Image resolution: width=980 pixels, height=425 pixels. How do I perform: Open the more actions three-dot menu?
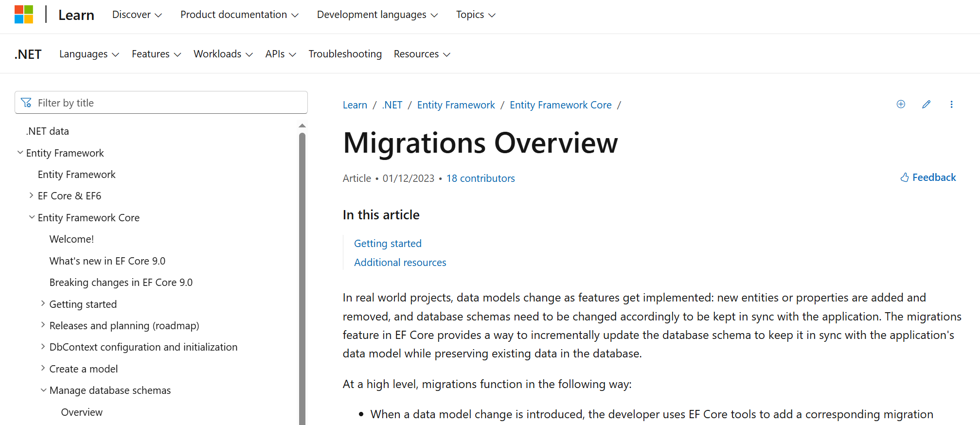(x=951, y=104)
